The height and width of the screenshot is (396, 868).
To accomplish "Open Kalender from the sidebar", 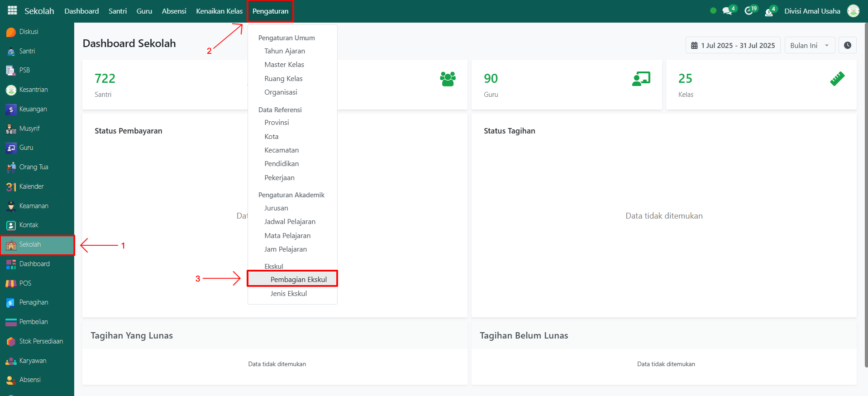I will click(31, 186).
